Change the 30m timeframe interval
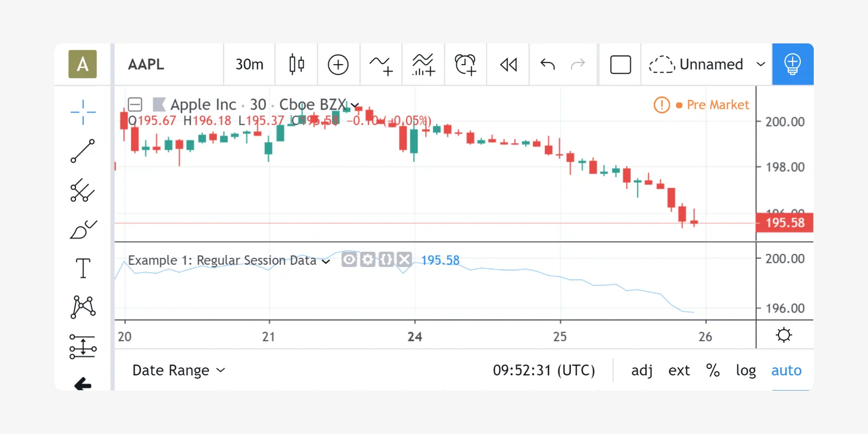 pos(249,65)
